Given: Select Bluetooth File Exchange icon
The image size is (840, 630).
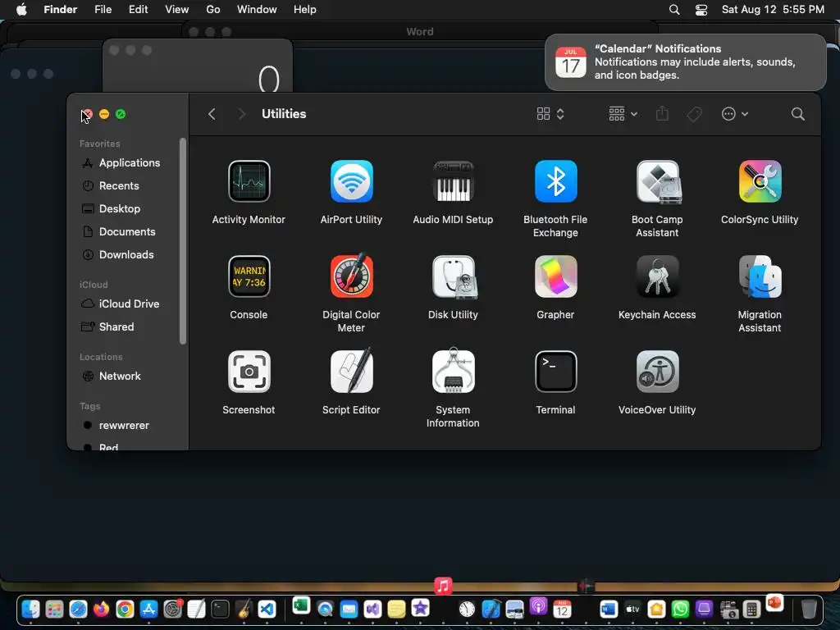Looking at the screenshot, I should (x=555, y=181).
